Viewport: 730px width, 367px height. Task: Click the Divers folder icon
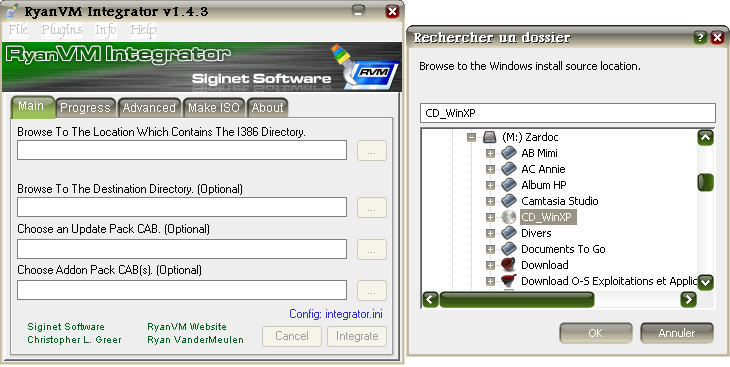pos(509,233)
